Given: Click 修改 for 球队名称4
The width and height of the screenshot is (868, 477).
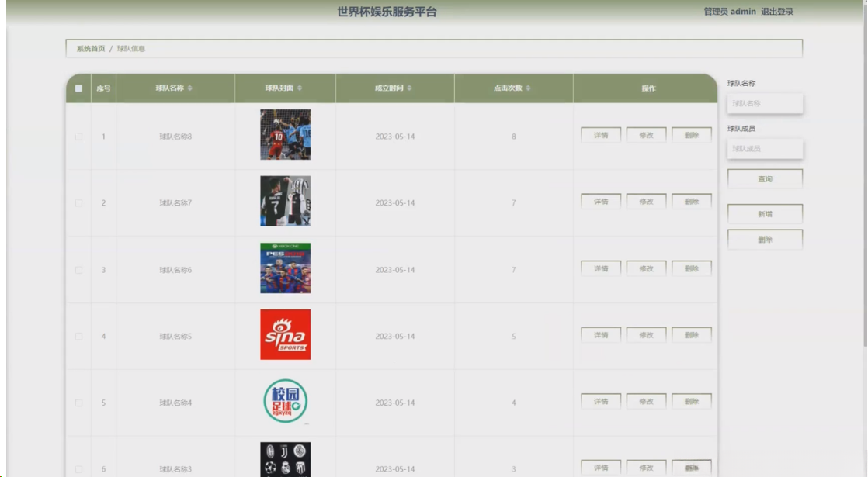Looking at the screenshot, I should point(647,401).
